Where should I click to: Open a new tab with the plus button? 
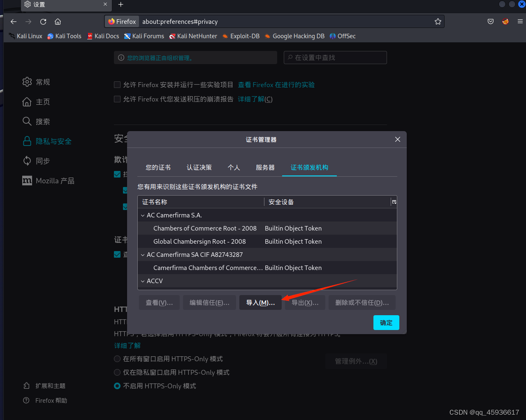click(x=121, y=5)
